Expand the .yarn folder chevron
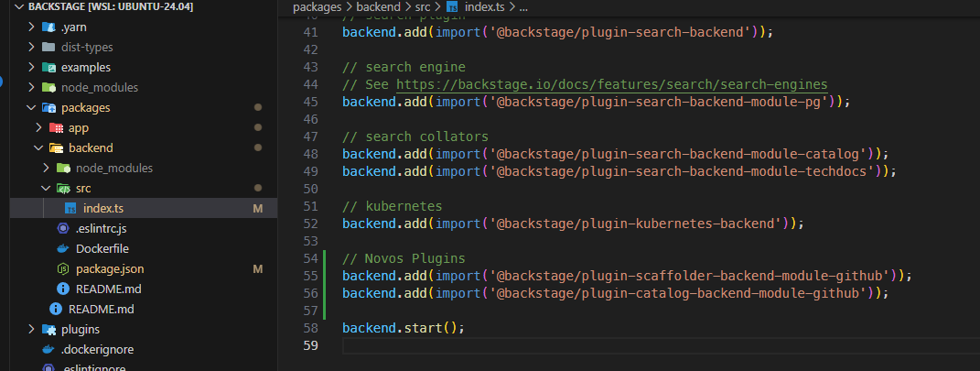980x371 pixels. pos(30,27)
